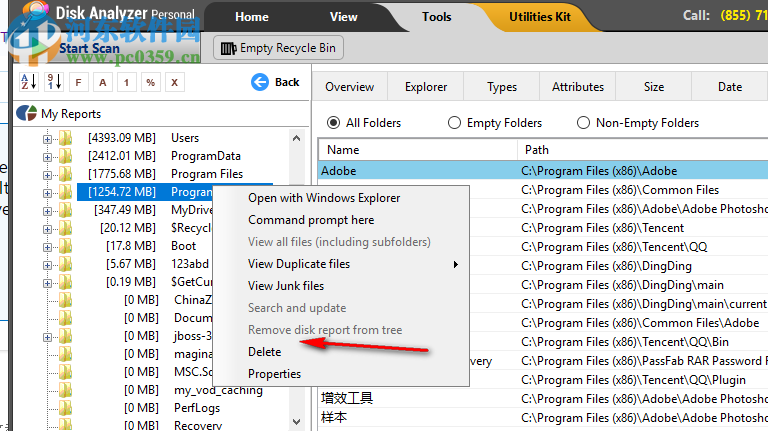Screen dimensions: 768x431
Task: Expand the 123abd folder node
Action: pos(48,265)
